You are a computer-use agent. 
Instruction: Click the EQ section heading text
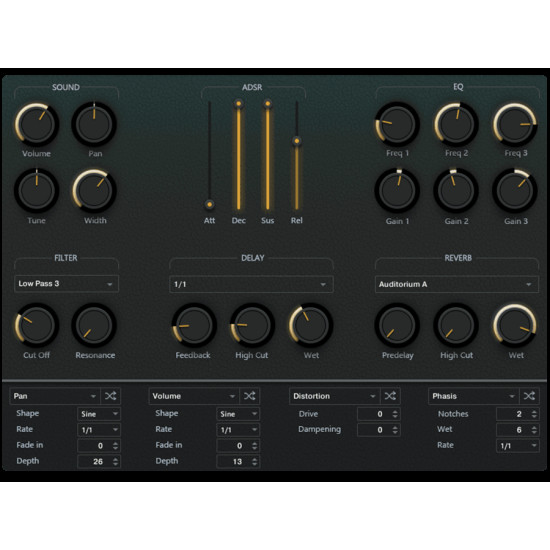[458, 87]
